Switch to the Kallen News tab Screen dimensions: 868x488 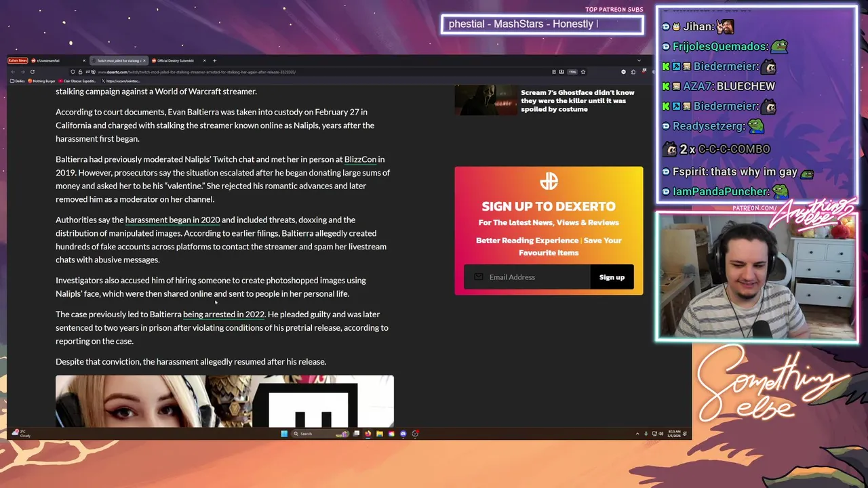18,60
